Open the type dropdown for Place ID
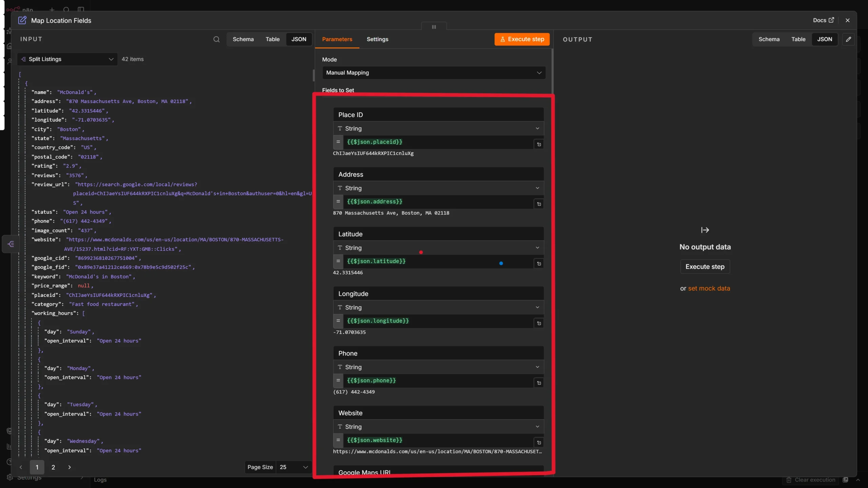 point(438,128)
